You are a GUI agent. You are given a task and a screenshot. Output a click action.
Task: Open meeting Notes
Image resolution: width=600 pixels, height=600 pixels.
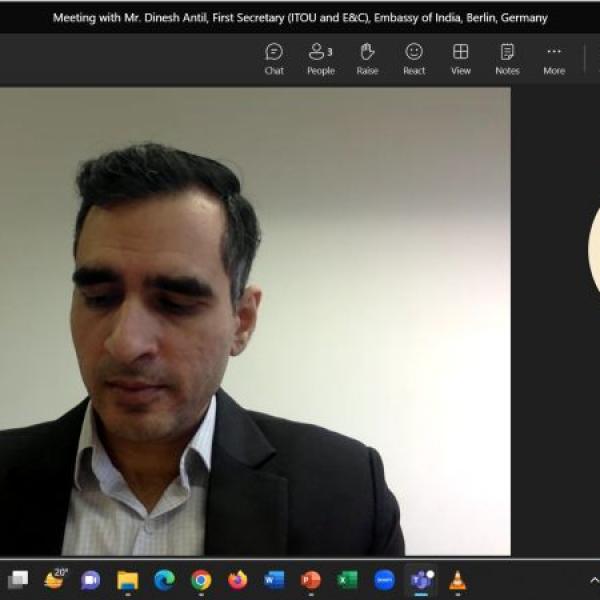click(507, 59)
